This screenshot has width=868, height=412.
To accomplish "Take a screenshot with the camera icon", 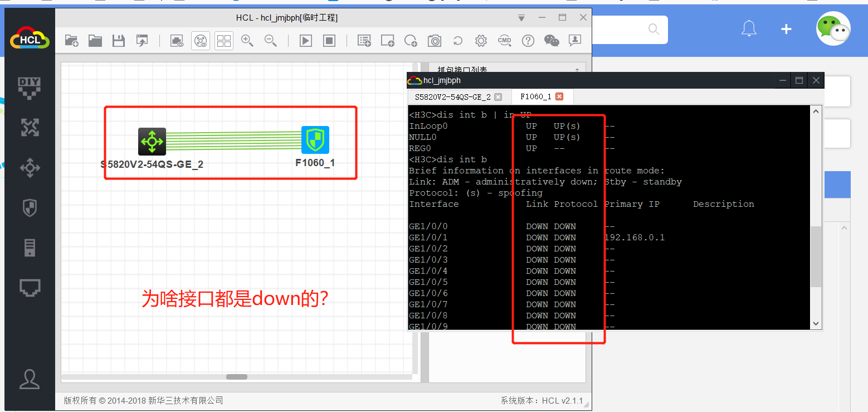I will [x=435, y=40].
